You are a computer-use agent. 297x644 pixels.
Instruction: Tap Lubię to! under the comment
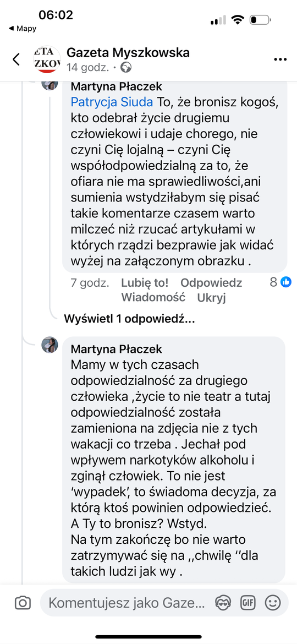click(x=145, y=282)
